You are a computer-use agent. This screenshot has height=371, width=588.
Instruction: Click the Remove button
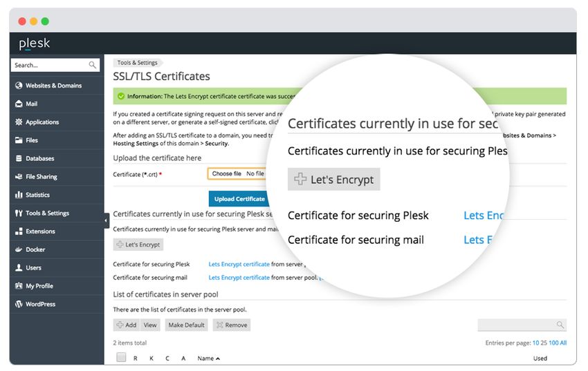click(x=232, y=325)
